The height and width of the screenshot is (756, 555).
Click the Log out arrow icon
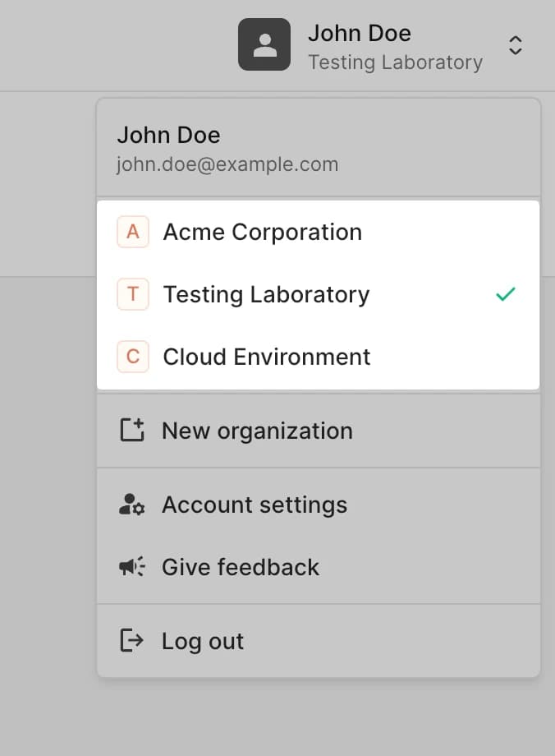(131, 641)
